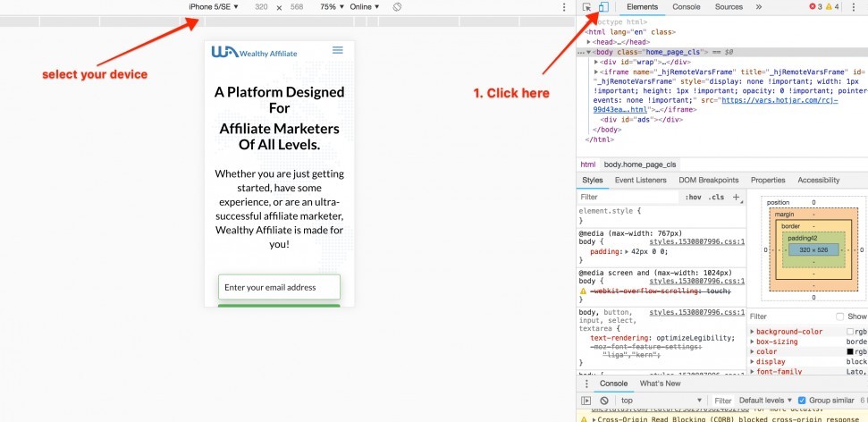Click the ellipsis before body element
Viewport: 868px width, 422px height.
tap(581, 52)
